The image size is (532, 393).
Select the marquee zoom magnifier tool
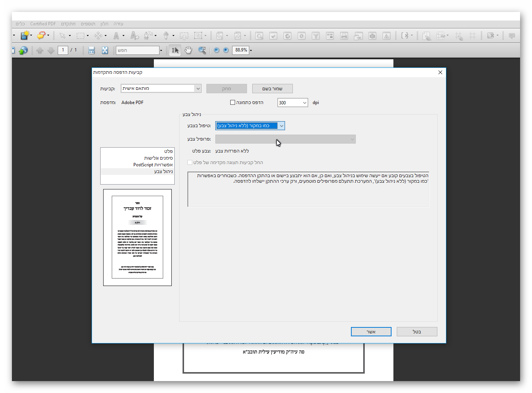[202, 50]
